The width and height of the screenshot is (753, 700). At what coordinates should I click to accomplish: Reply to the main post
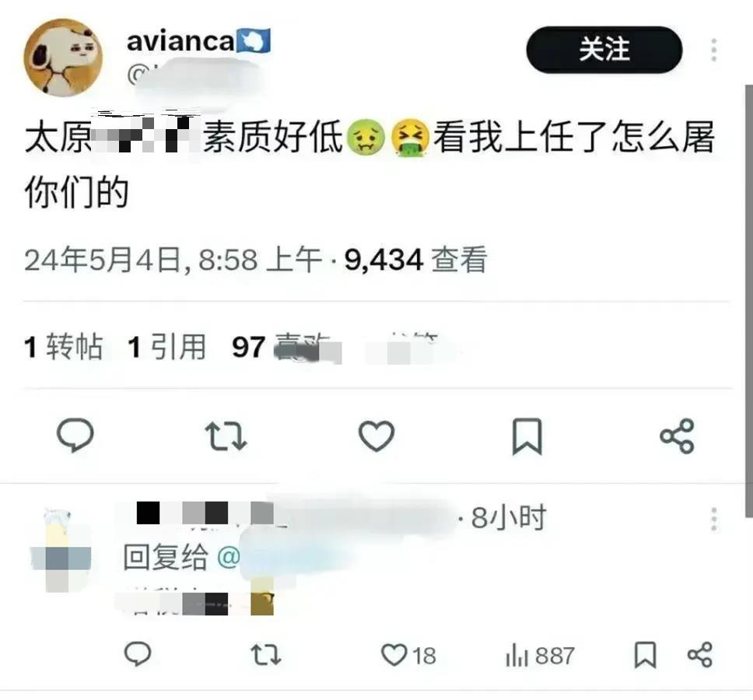pyautogui.click(x=75, y=435)
